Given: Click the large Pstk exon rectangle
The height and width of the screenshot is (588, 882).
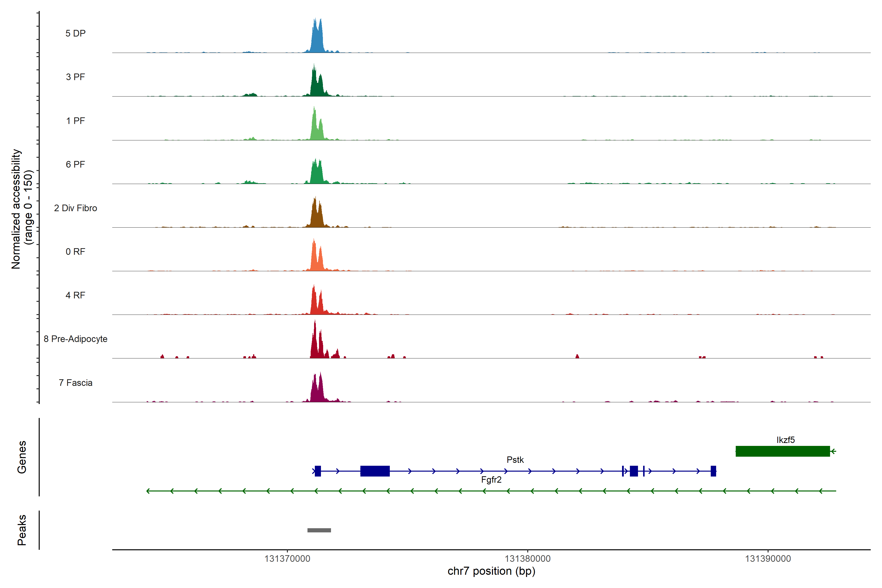Looking at the screenshot, I should click(x=375, y=471).
